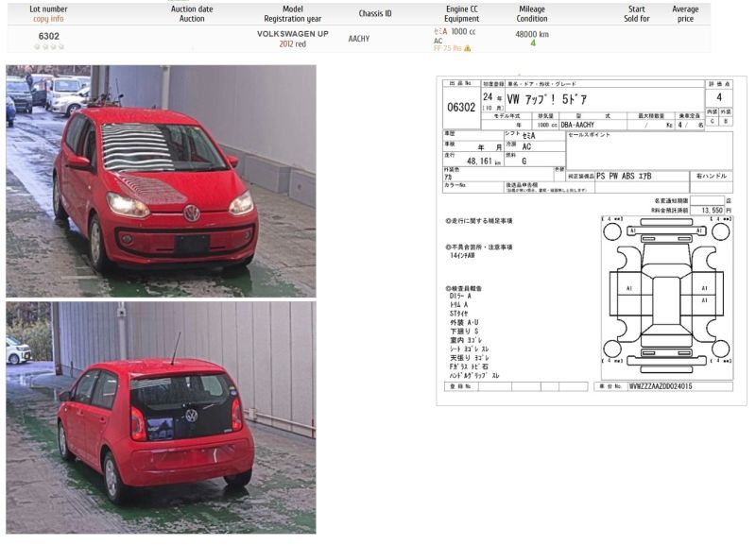The height and width of the screenshot is (545, 756).
Task: Click the 'Sold for' header label
Action: (636, 19)
